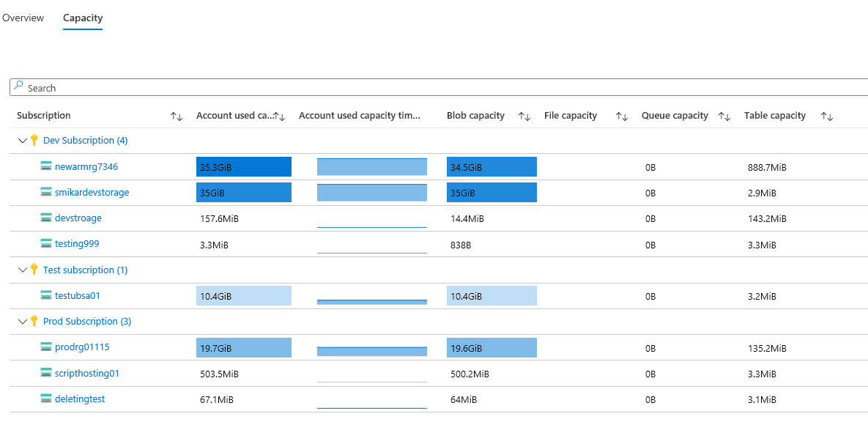Viewport: 868px width, 433px height.
Task: Click the storage icon next to testubsa01
Action: 46,295
